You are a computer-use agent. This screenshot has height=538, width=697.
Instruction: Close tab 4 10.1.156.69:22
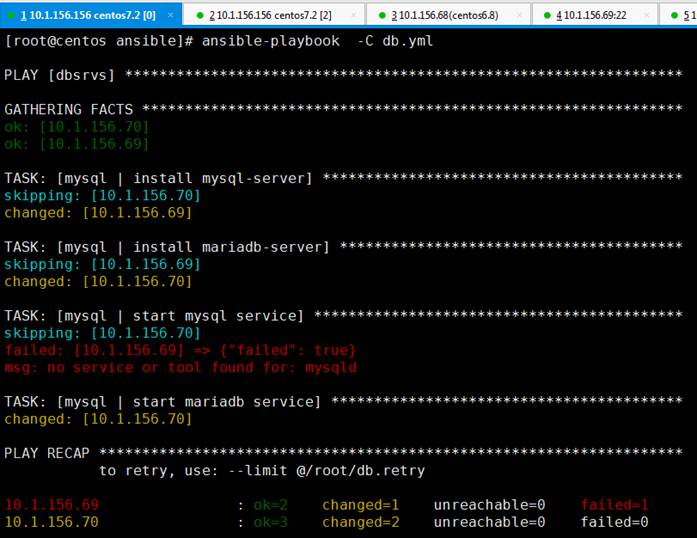(x=647, y=15)
